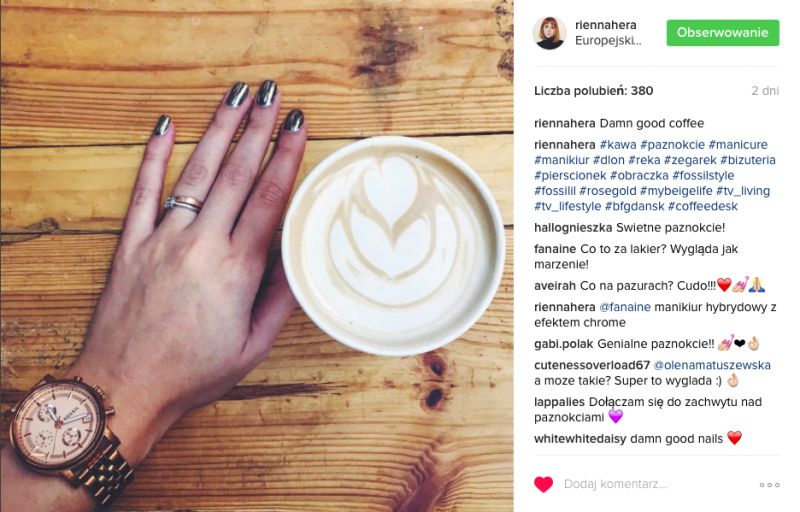Viewport: 800px width, 512px height.
Task: Open commenter aveirah's profile
Action: coord(555,286)
